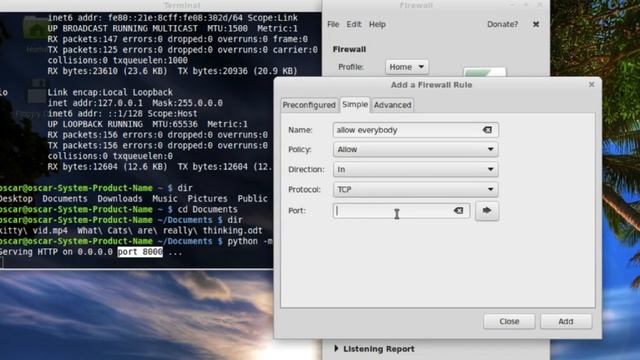Open the Protocol dropdown set to TCP
The width and height of the screenshot is (640, 360).
click(x=416, y=189)
